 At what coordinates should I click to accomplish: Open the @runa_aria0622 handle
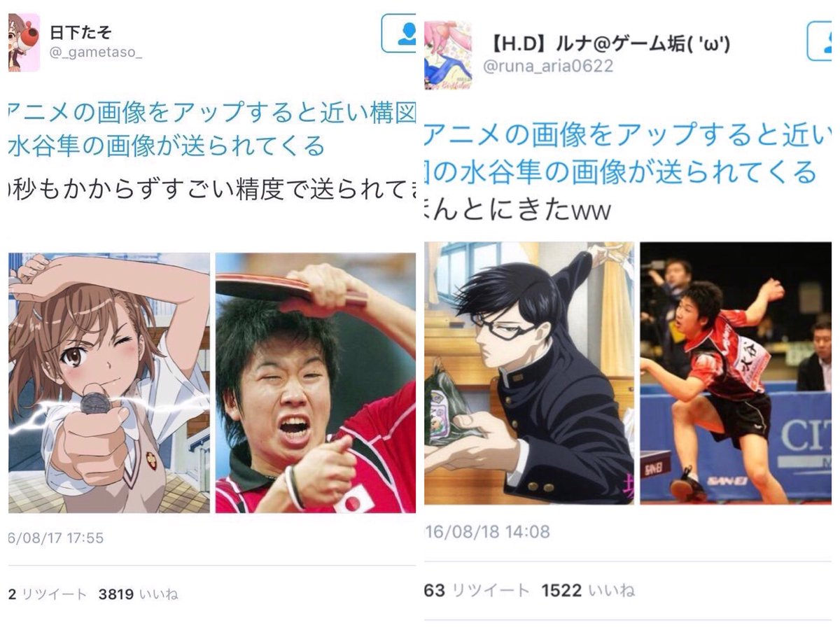tap(549, 66)
